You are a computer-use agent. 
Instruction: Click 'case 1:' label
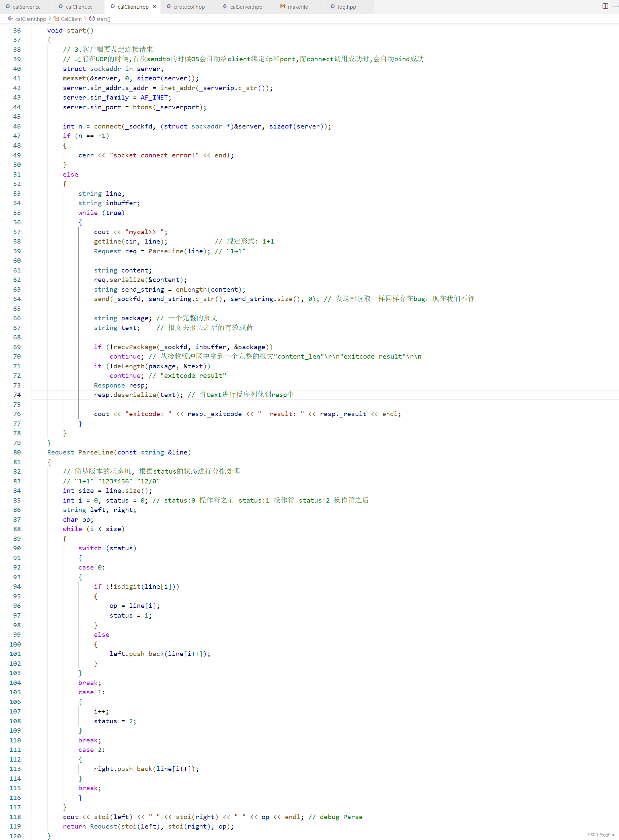click(x=92, y=692)
